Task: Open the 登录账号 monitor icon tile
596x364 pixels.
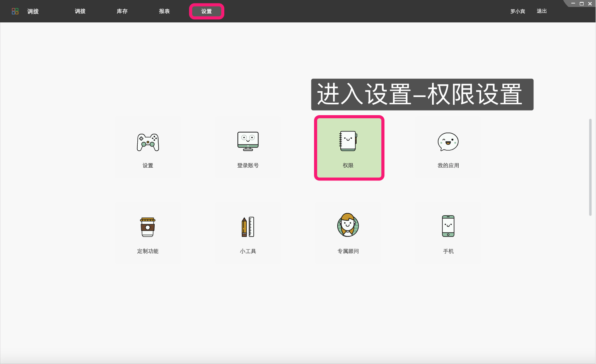Action: tap(248, 148)
